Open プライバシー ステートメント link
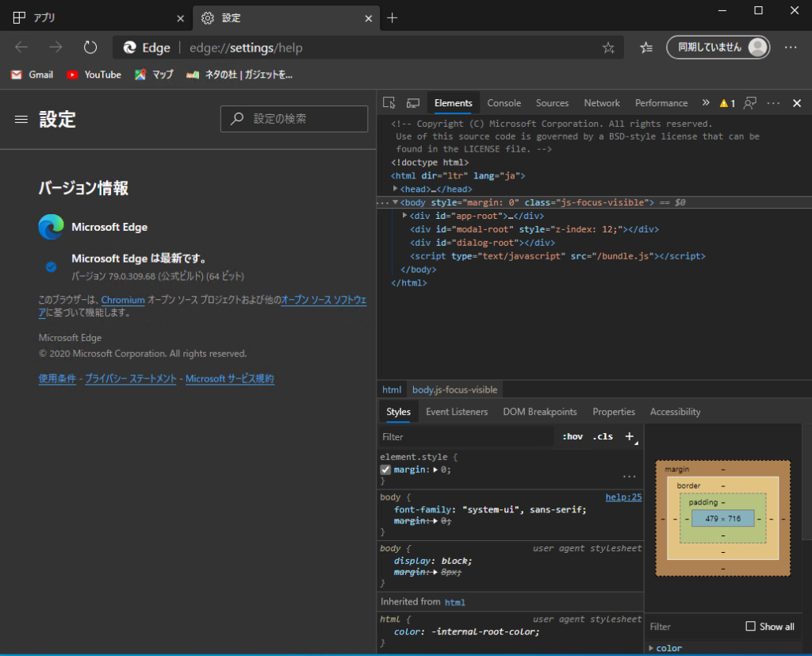 coord(131,378)
